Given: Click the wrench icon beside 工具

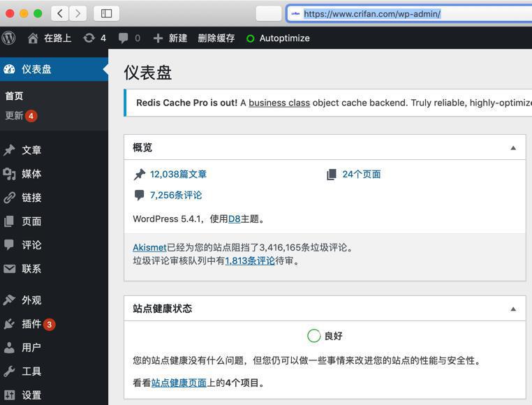Looking at the screenshot, I should pos(9,371).
